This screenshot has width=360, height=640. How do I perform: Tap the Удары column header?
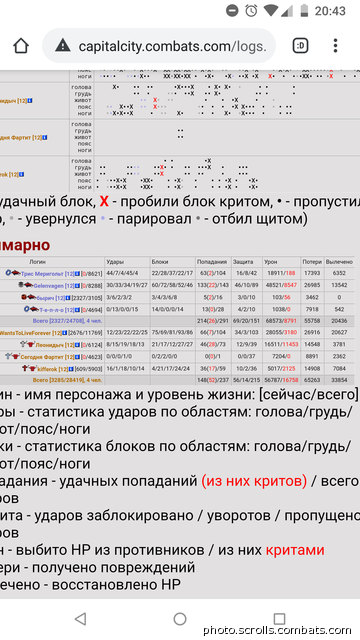(x=115, y=262)
